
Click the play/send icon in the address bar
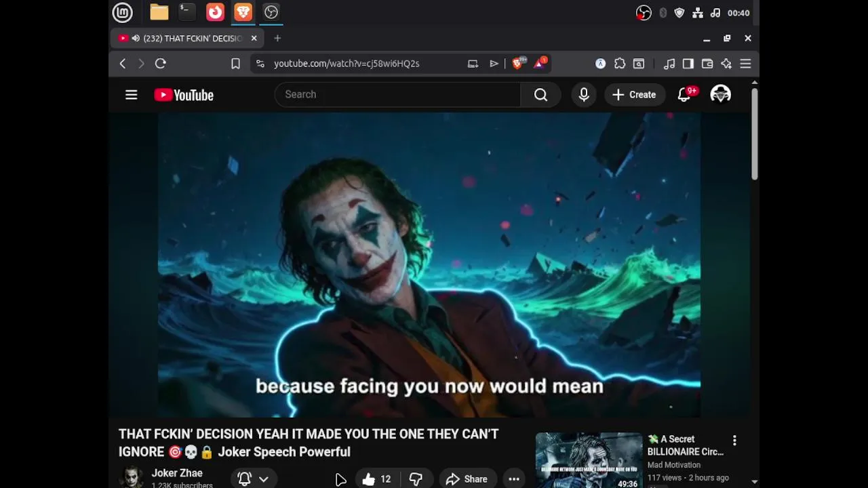tap(494, 64)
